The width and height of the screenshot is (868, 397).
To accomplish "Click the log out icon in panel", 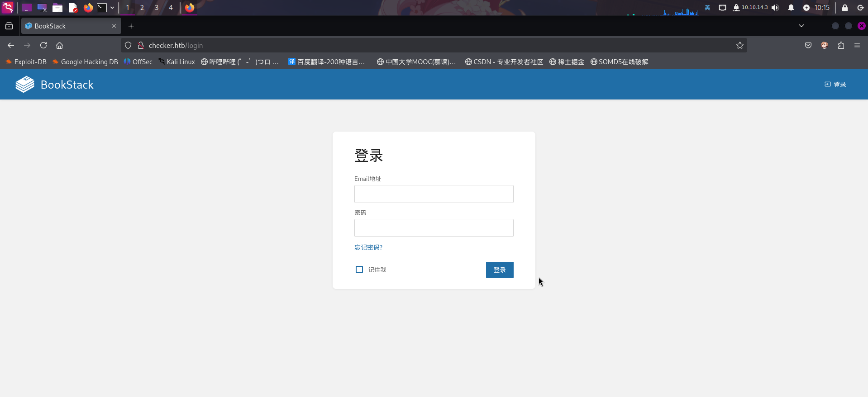I will click(x=860, y=8).
